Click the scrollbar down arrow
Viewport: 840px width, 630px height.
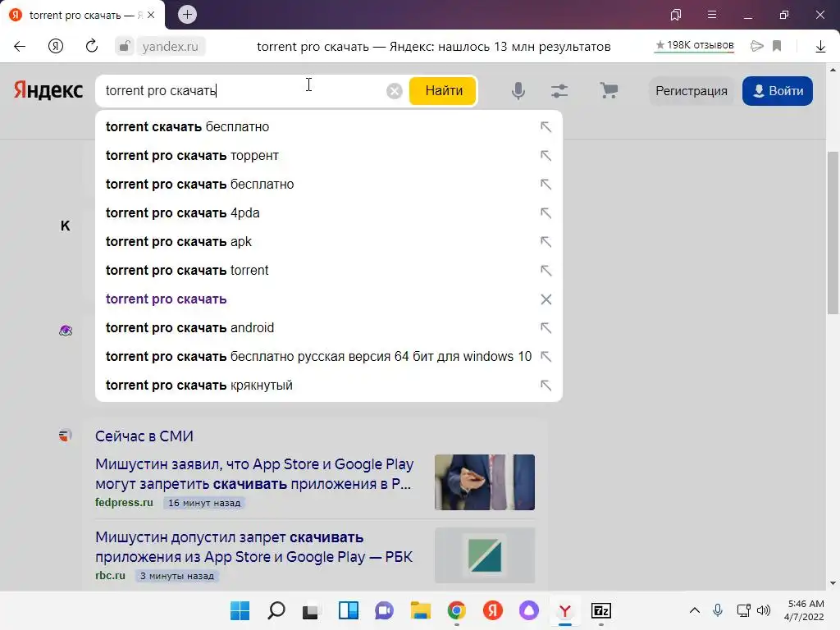pos(833,583)
